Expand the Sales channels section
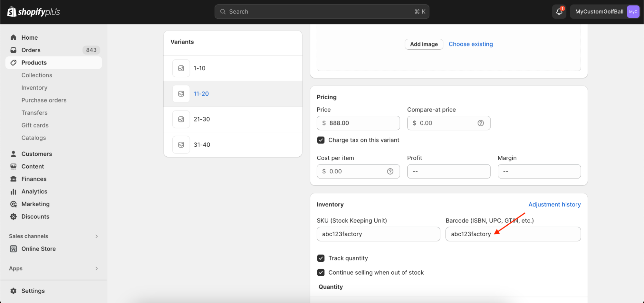644x303 pixels. pyautogui.click(x=97, y=236)
